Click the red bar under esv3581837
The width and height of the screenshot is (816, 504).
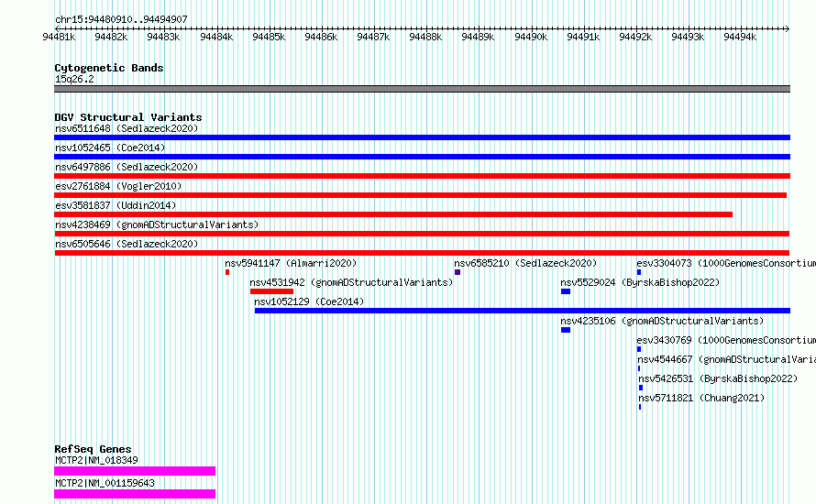[x=393, y=214]
